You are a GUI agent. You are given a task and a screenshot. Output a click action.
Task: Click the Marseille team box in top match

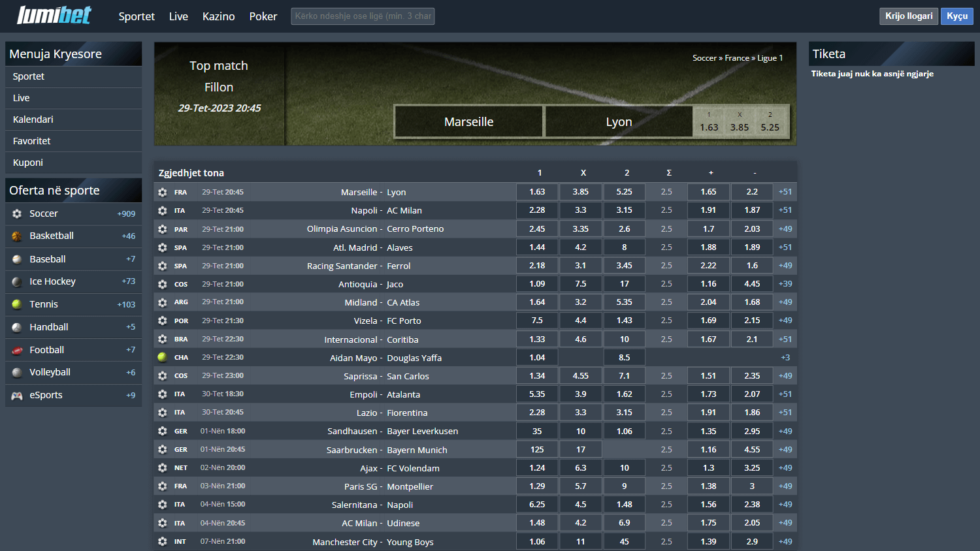tap(468, 122)
